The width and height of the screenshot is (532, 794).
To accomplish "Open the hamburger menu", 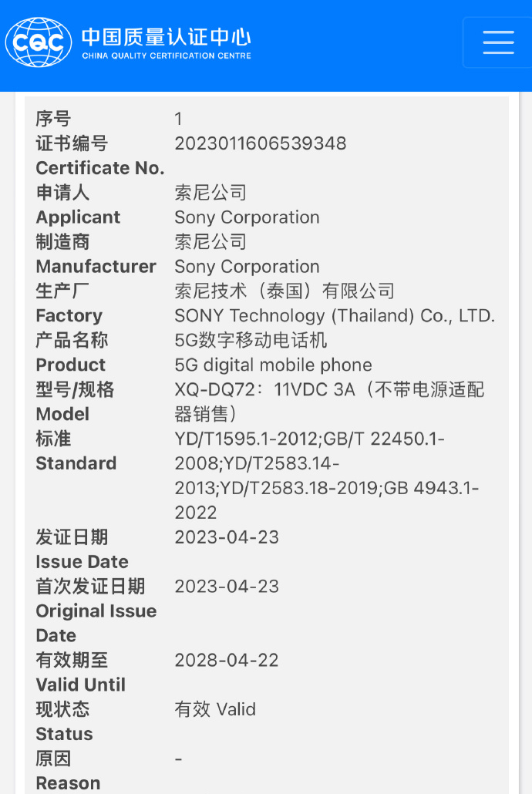I will click(x=497, y=42).
